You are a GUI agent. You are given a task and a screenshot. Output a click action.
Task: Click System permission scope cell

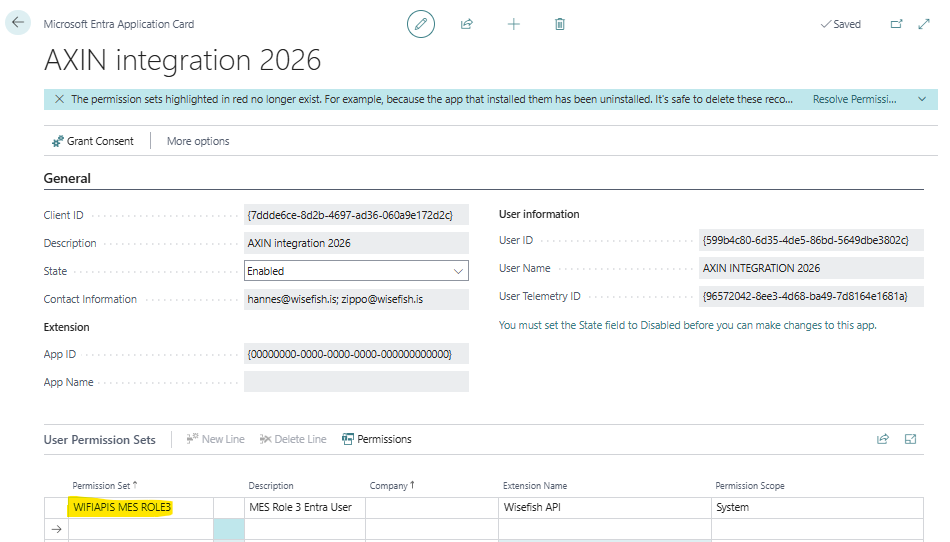point(817,507)
